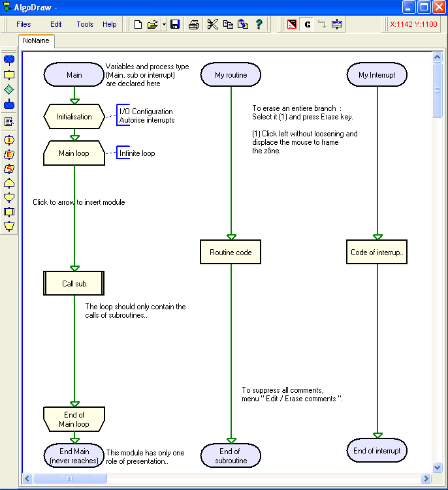Click the Print icon in toolbar
This screenshot has height=490, width=448.
[x=194, y=25]
